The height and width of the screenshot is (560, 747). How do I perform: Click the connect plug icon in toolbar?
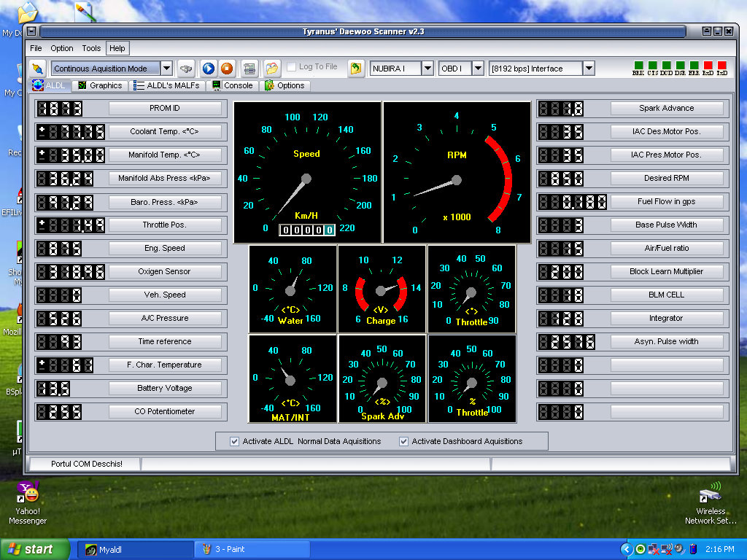36,69
